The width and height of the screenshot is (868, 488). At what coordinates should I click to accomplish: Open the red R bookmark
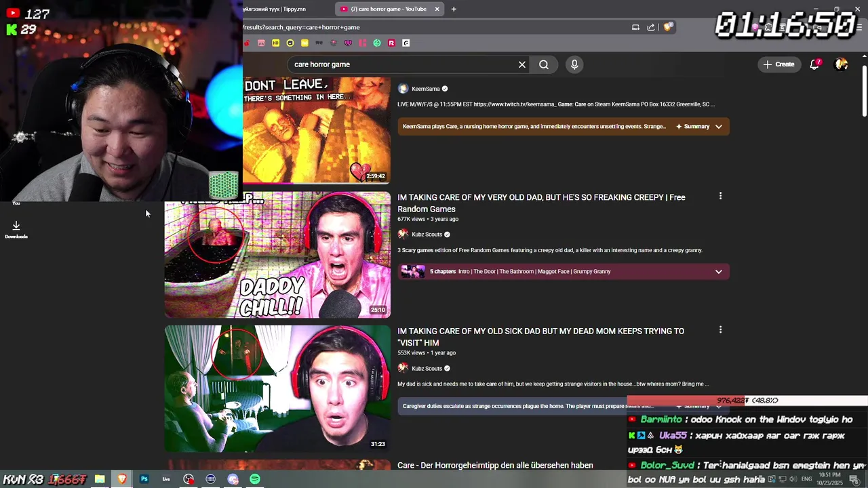(x=391, y=43)
